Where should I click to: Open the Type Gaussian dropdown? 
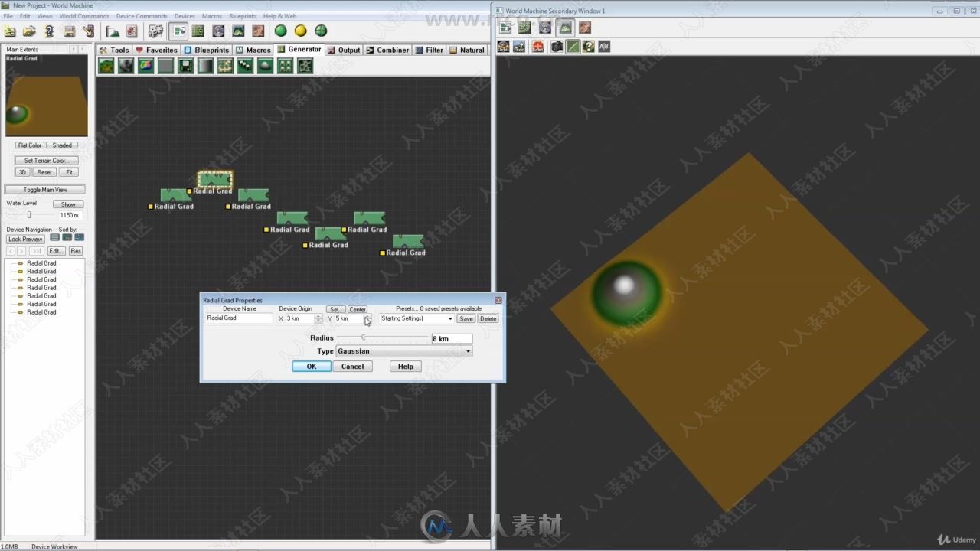(404, 351)
